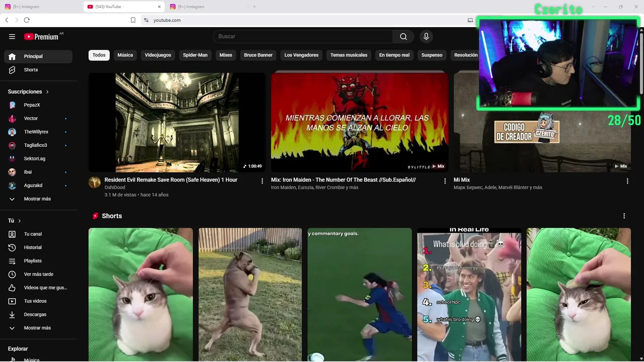Click the magnifier search button
644x362 pixels.
pos(404,36)
